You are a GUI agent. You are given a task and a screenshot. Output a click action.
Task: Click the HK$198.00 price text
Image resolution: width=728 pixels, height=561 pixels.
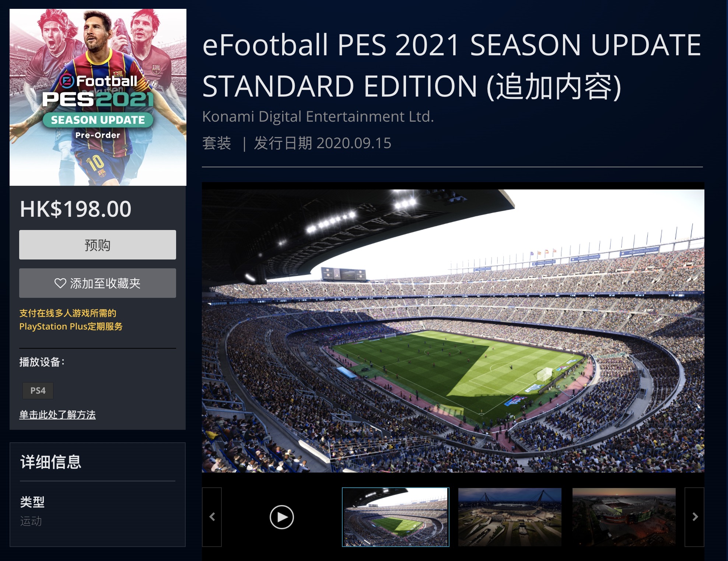(x=76, y=209)
